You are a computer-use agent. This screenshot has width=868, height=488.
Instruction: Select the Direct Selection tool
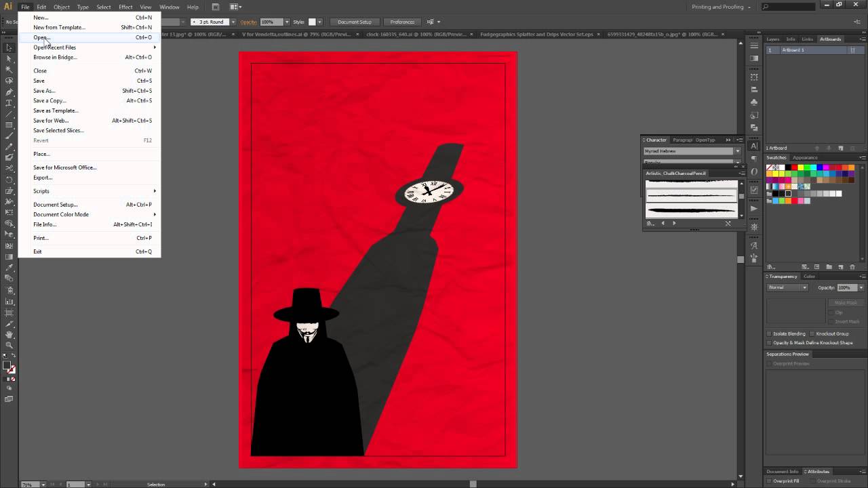click(9, 58)
